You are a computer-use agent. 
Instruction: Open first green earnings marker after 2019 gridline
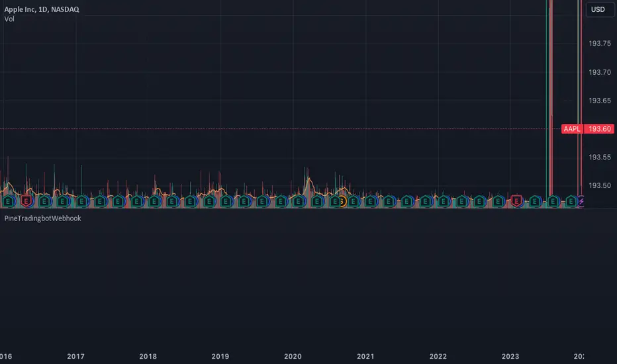click(226, 201)
